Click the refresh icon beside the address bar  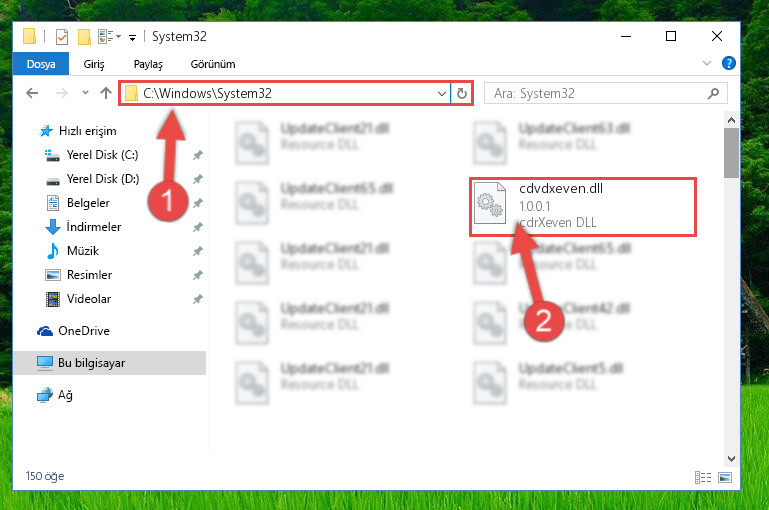click(461, 93)
